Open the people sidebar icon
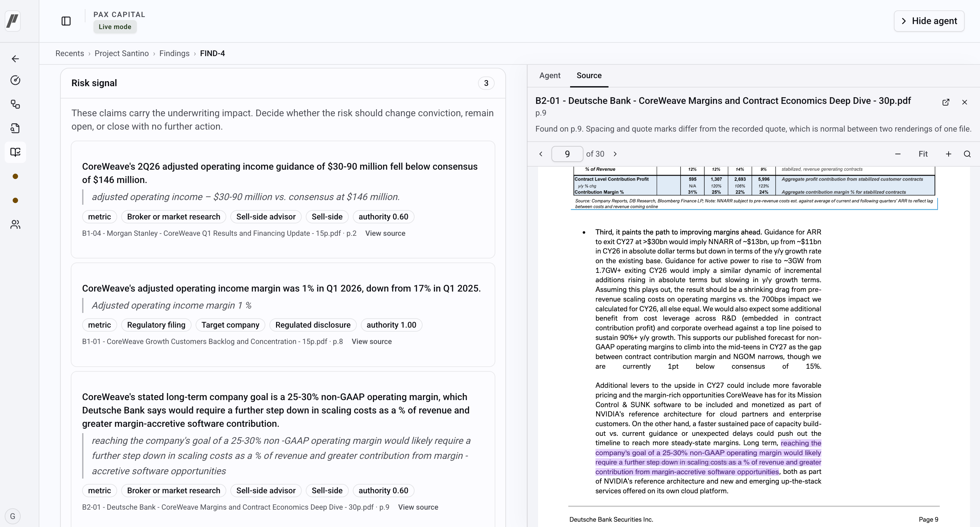This screenshot has width=980, height=527. (15, 224)
